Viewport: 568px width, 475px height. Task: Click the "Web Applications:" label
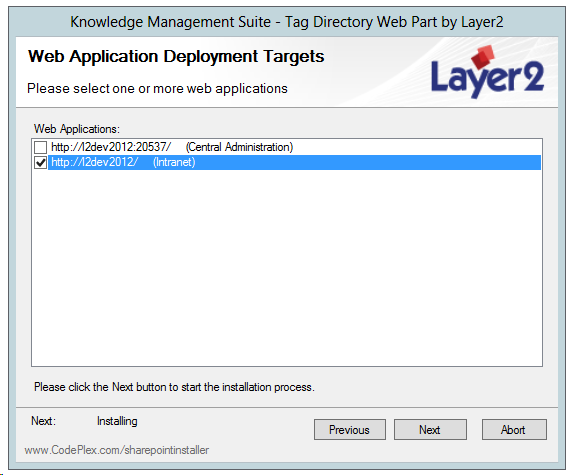coord(77,129)
